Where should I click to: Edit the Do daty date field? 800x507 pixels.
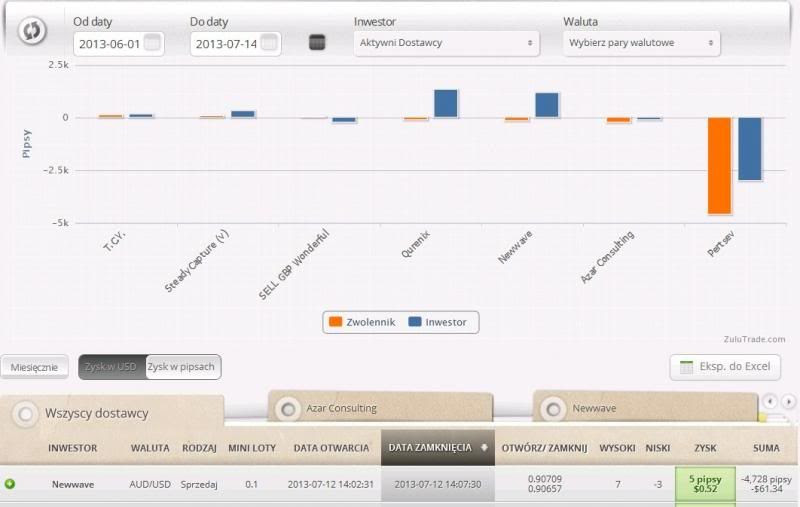[235, 44]
